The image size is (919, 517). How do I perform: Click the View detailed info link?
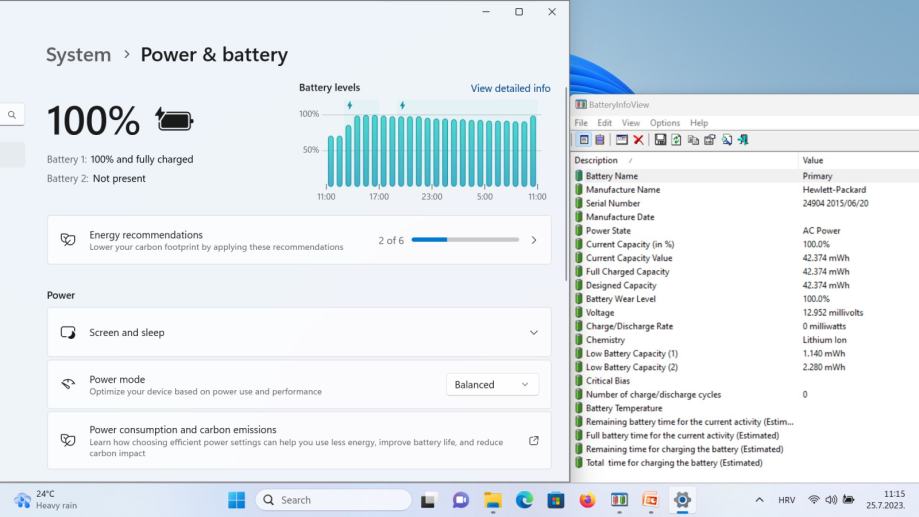pyautogui.click(x=510, y=88)
